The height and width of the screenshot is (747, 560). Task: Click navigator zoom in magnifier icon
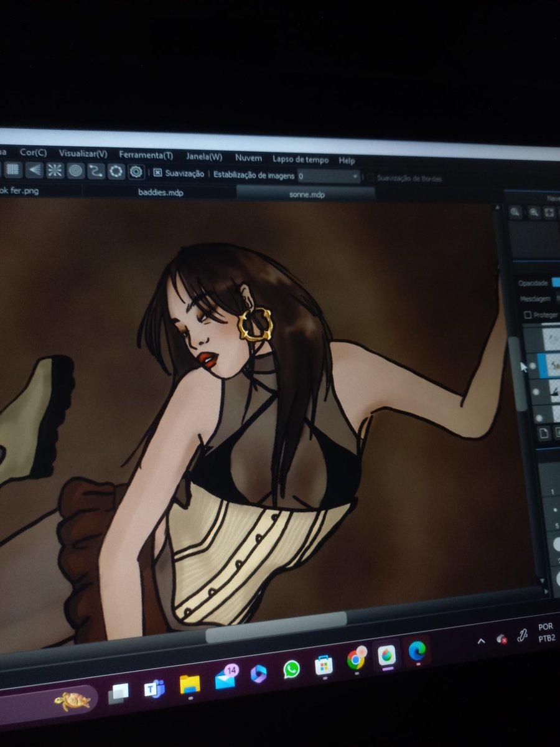coord(516,212)
